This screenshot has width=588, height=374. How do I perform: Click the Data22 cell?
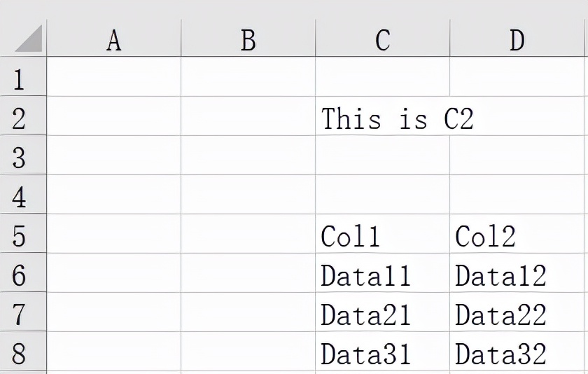tap(517, 312)
